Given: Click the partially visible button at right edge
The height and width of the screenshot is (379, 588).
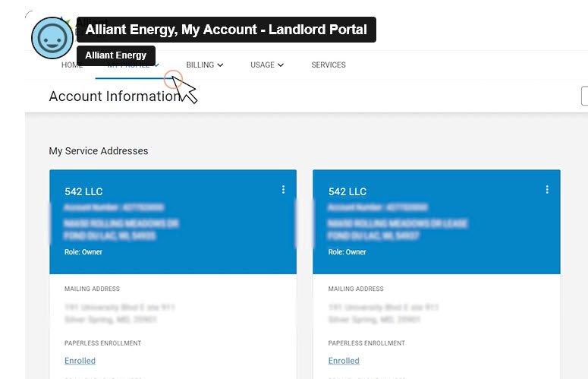Looking at the screenshot, I should point(584,96).
